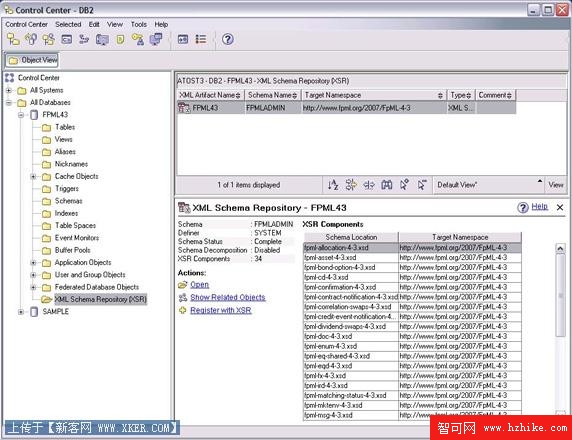This screenshot has width=572, height=440.
Task: Click the legend list toolbar icon
Action: 201,39
